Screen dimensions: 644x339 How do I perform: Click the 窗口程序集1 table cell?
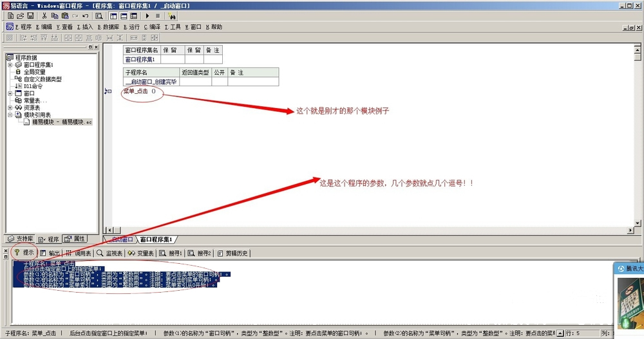tap(142, 60)
